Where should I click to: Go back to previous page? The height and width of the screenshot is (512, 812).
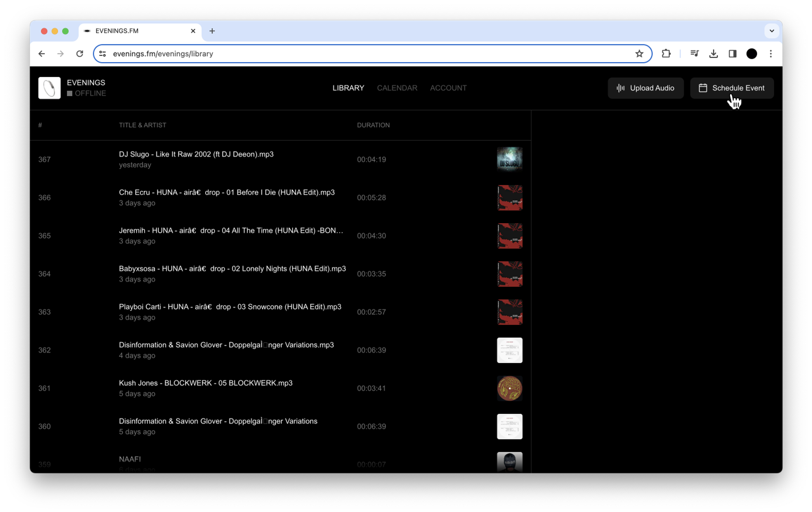pos(41,54)
